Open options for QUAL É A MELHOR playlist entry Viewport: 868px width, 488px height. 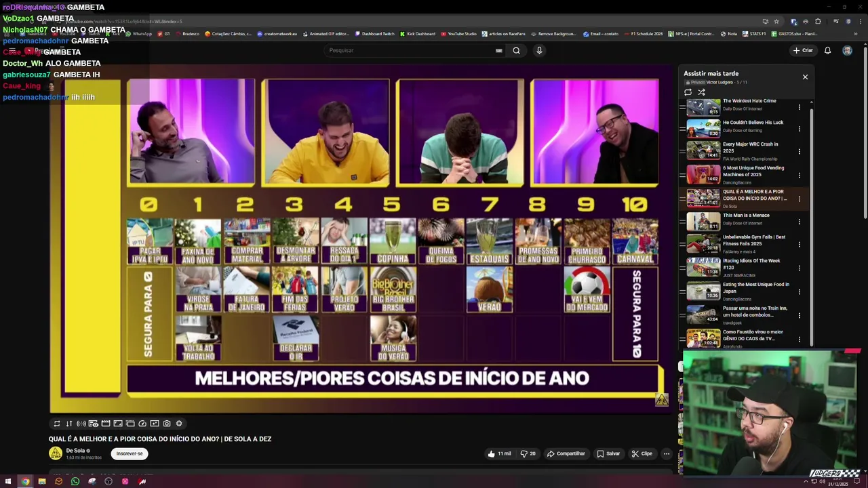pos(799,199)
